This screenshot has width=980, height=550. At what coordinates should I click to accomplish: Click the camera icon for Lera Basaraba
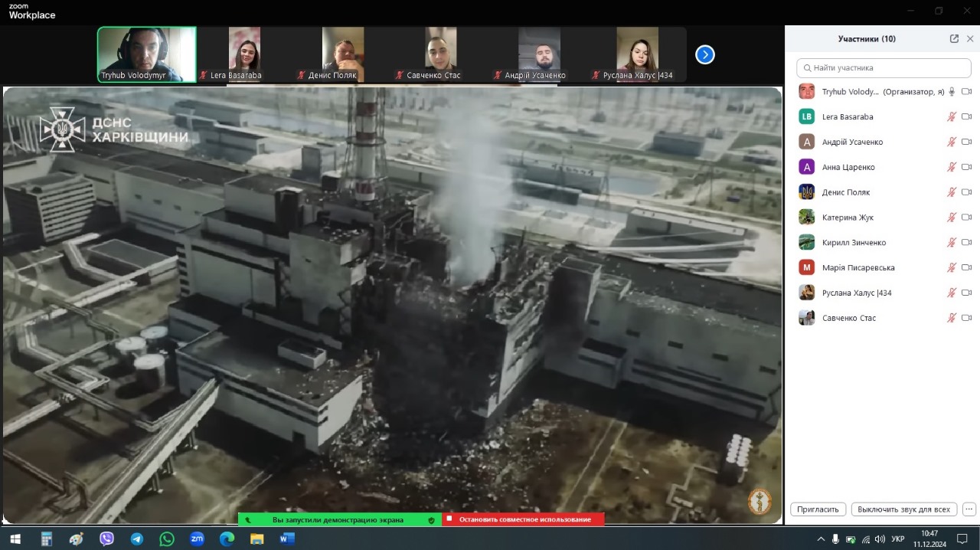pyautogui.click(x=966, y=116)
